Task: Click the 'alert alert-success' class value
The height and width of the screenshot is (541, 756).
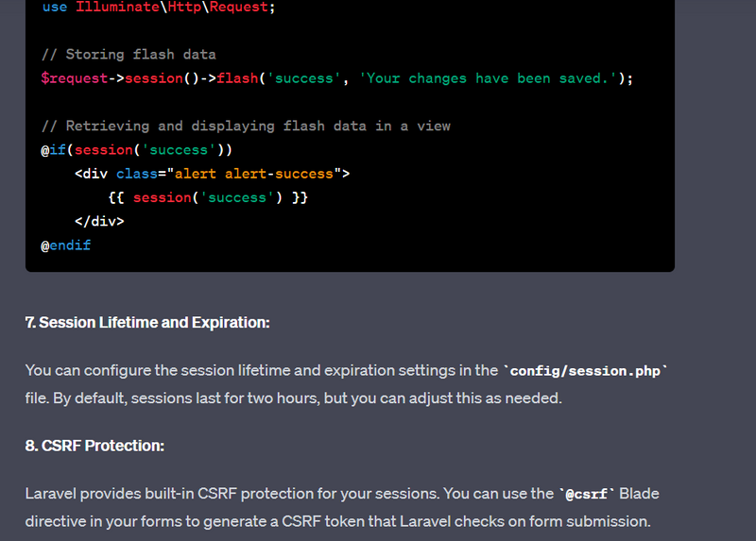Action: point(254,174)
